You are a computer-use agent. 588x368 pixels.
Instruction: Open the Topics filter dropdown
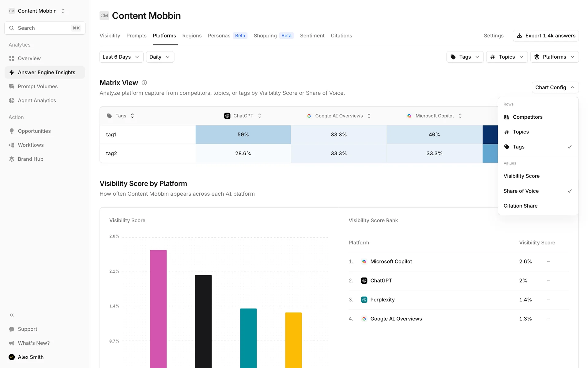[507, 57]
